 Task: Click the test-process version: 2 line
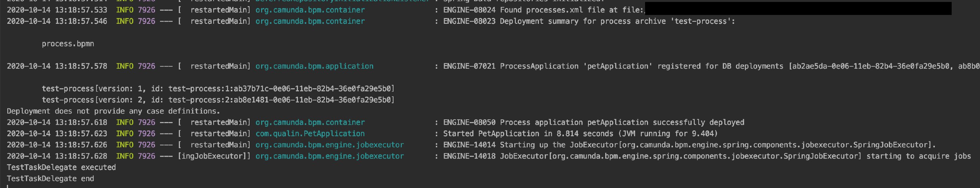[218, 100]
